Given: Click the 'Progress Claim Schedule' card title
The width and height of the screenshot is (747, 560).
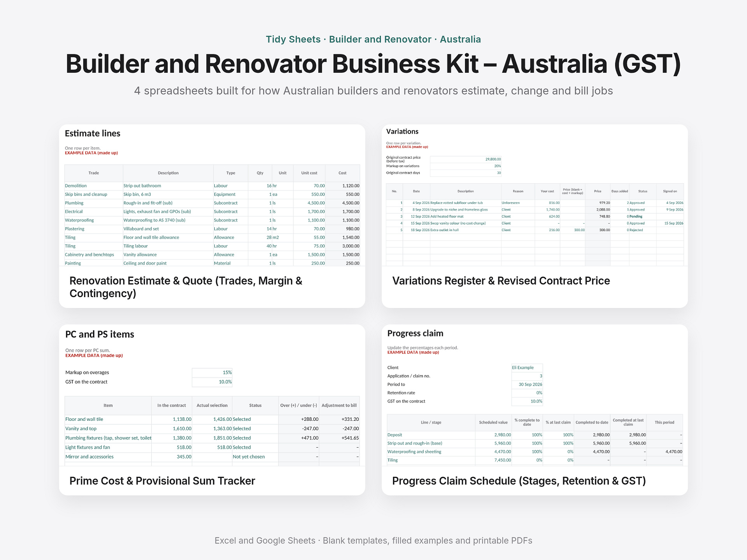Looking at the screenshot, I should pyautogui.click(x=519, y=481).
